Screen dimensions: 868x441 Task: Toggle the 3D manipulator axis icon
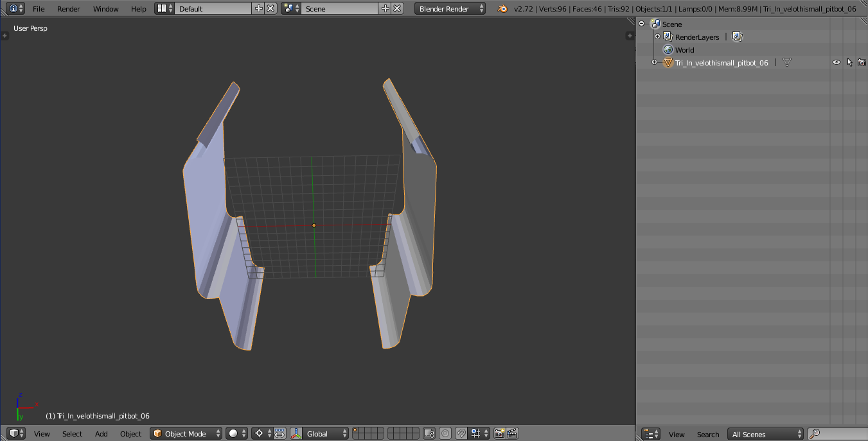click(296, 433)
